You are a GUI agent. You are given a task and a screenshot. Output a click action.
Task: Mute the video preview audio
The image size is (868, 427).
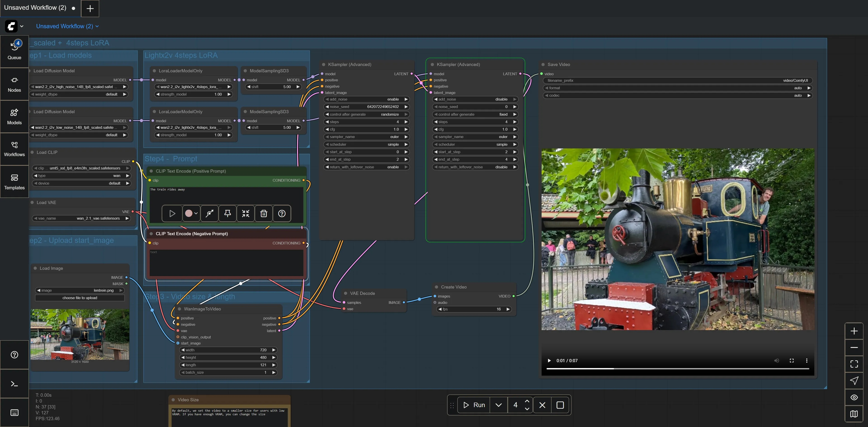pyautogui.click(x=776, y=361)
